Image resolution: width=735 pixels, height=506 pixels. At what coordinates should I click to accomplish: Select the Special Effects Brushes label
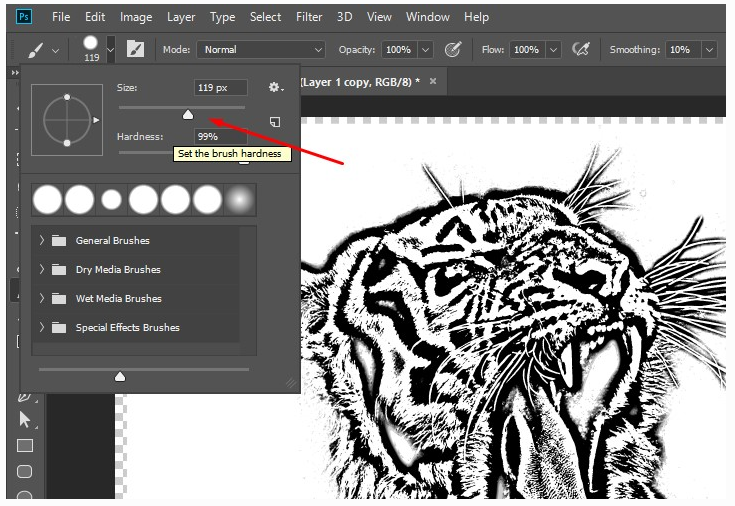pyautogui.click(x=128, y=328)
